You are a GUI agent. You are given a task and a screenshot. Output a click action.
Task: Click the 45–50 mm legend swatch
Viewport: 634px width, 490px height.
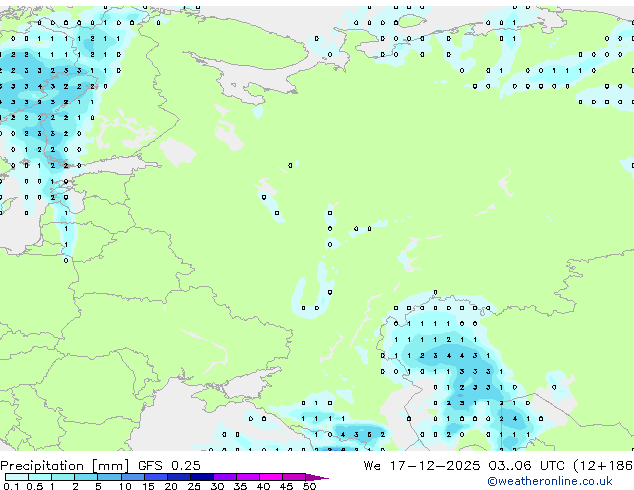click(x=294, y=477)
